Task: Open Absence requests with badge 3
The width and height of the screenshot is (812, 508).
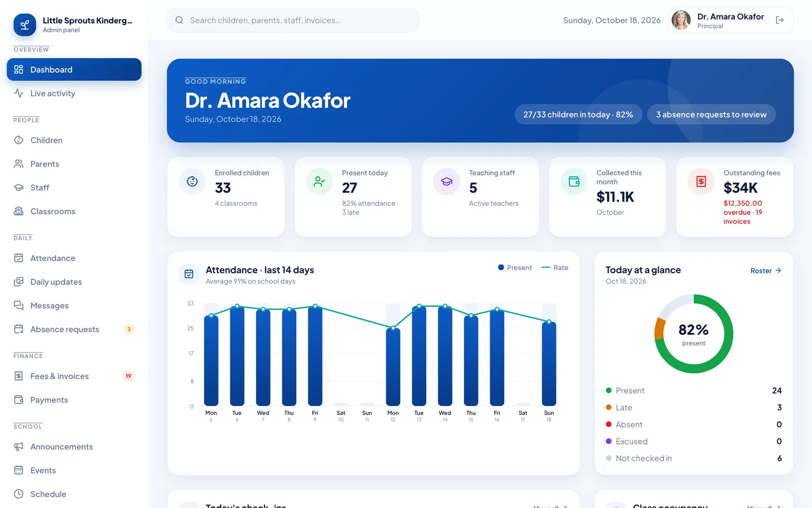Action: 74,329
